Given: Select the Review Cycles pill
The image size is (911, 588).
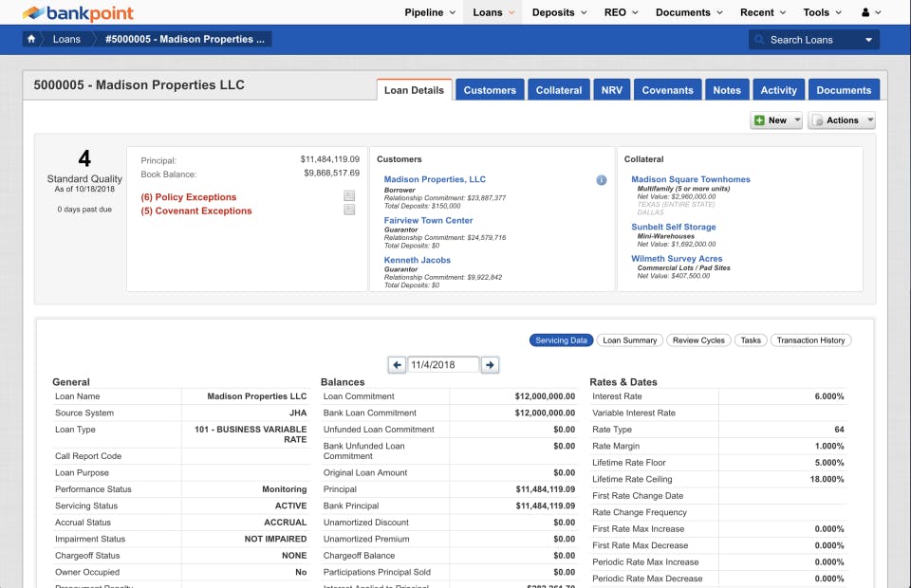Looking at the screenshot, I should pyautogui.click(x=698, y=340).
